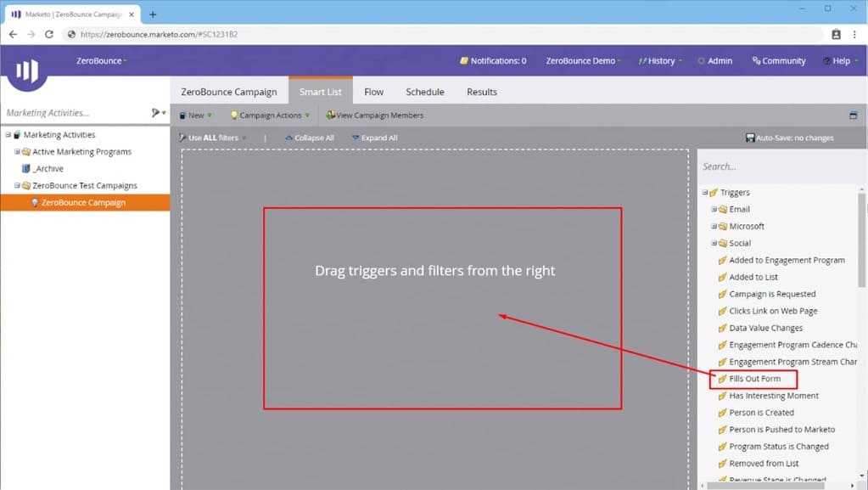The width and height of the screenshot is (868, 490).
Task: Expand the Social triggers folder
Action: 714,243
